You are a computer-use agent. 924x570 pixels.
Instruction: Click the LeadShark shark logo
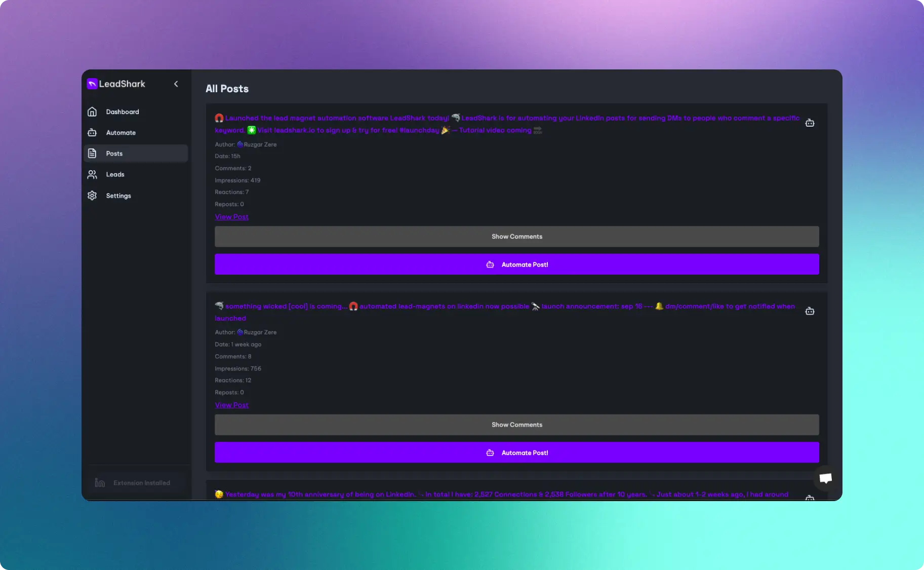(92, 84)
